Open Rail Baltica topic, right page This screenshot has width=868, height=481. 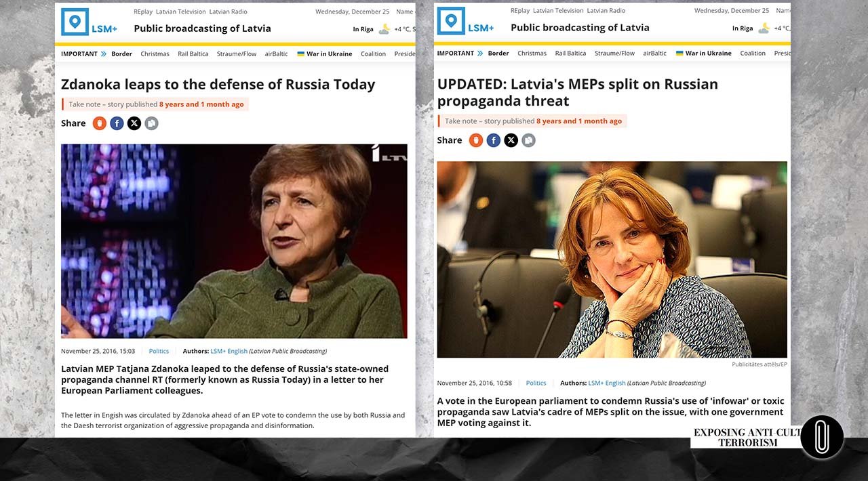[x=570, y=53]
